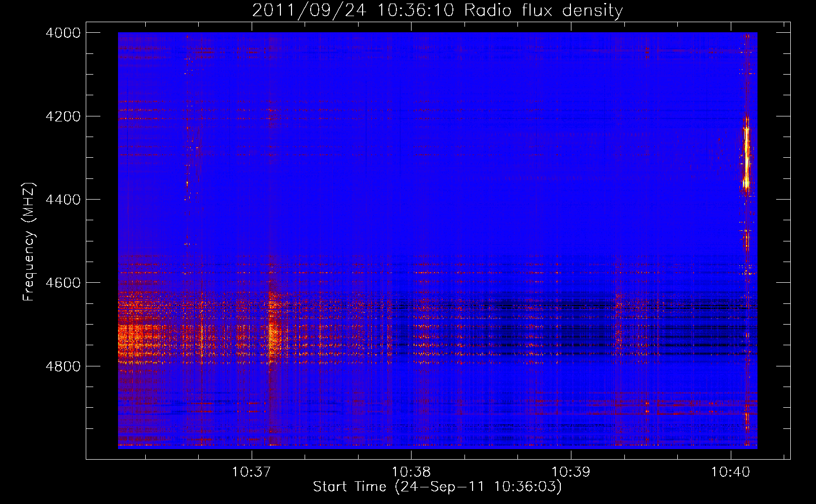Screen dimensions: 816x504
Task: Click the 4400 frequency tick label
Action: click(x=63, y=200)
